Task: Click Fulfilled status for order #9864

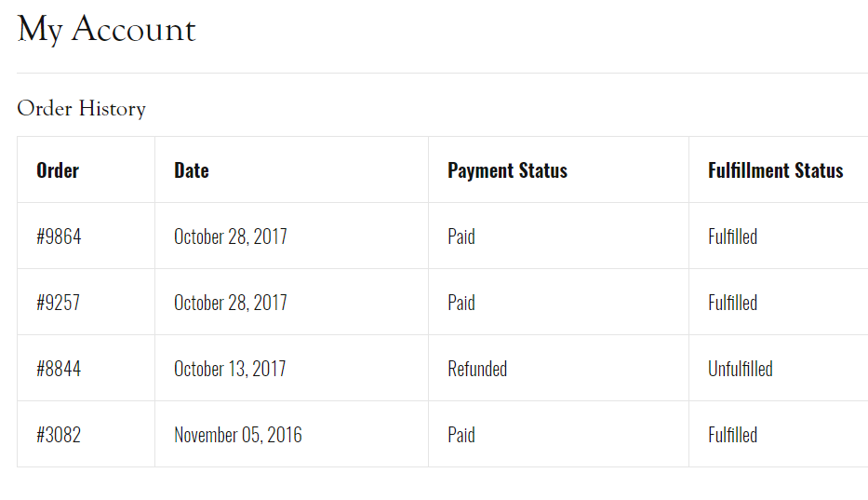Action: coord(732,236)
